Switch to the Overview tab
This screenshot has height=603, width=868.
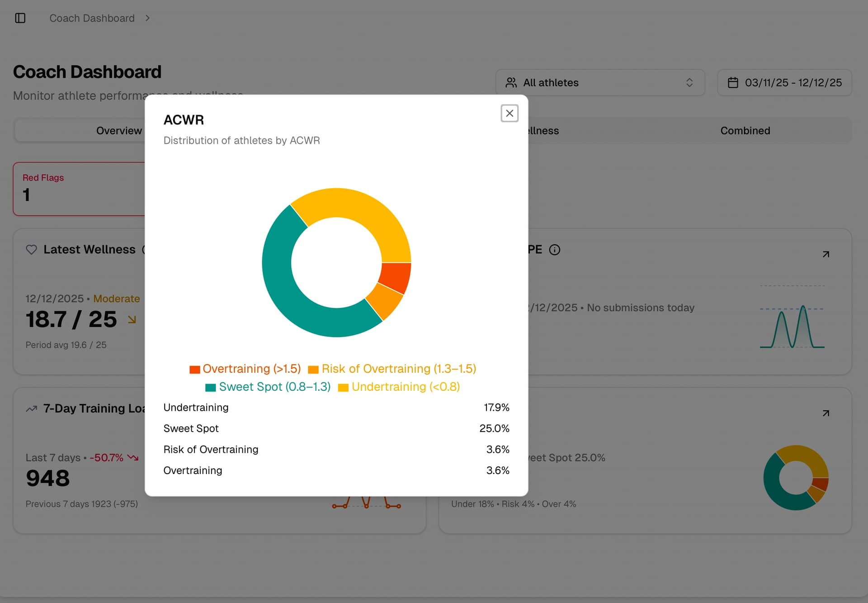[x=119, y=131]
